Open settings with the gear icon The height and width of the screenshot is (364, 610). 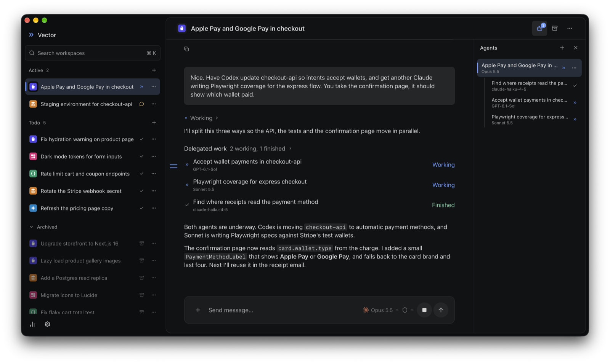pyautogui.click(x=47, y=324)
